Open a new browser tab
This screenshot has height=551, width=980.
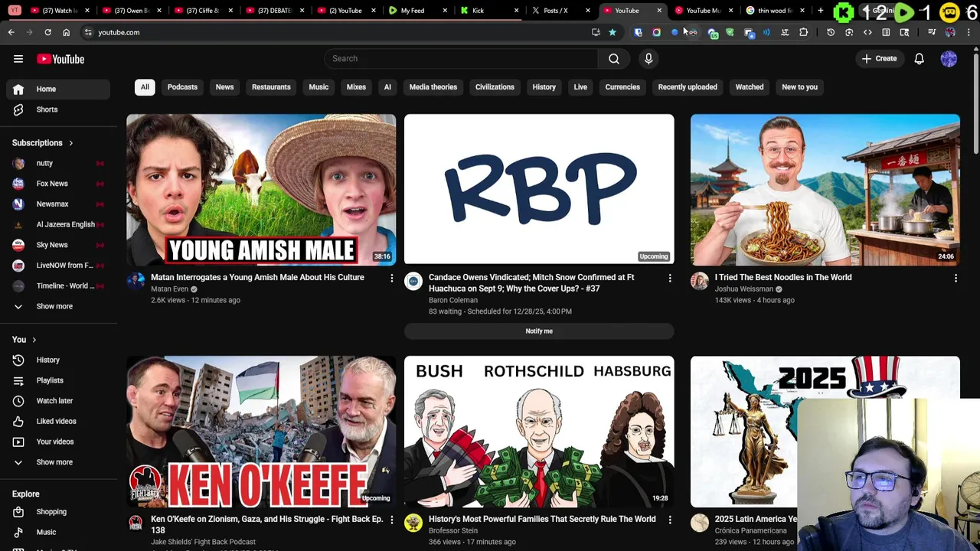coord(821,11)
